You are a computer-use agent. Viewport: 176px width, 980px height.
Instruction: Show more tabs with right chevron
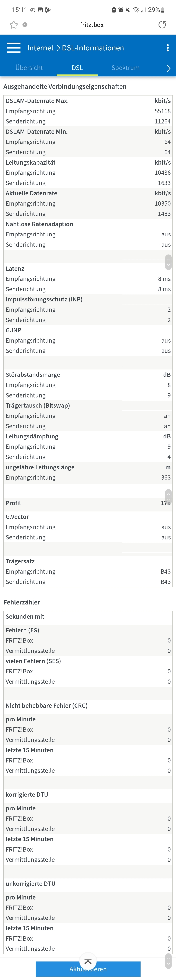tap(168, 68)
